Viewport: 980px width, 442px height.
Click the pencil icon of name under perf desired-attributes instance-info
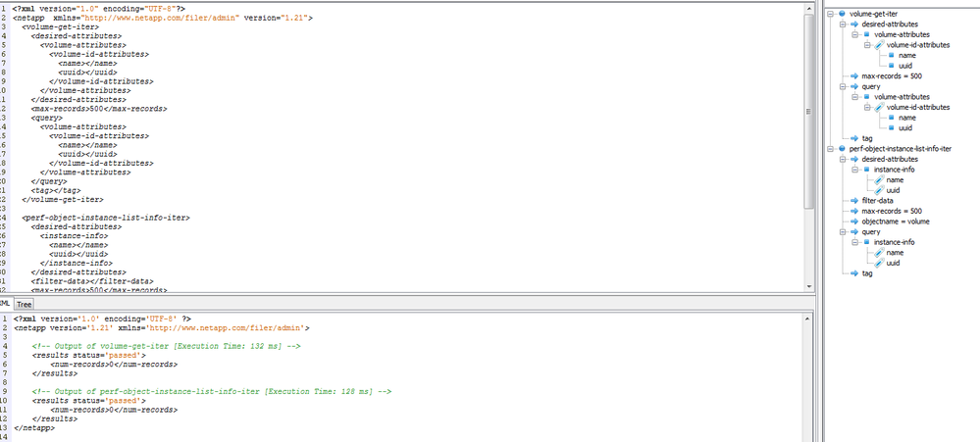[x=879, y=179]
